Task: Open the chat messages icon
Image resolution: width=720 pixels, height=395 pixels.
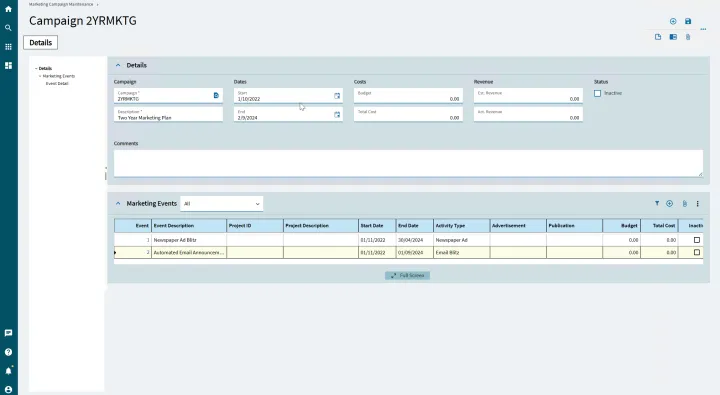Action: pos(8,333)
